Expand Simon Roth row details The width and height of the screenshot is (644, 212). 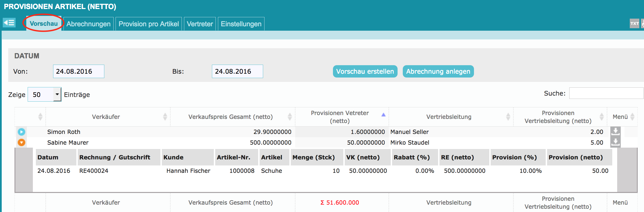pos(21,132)
